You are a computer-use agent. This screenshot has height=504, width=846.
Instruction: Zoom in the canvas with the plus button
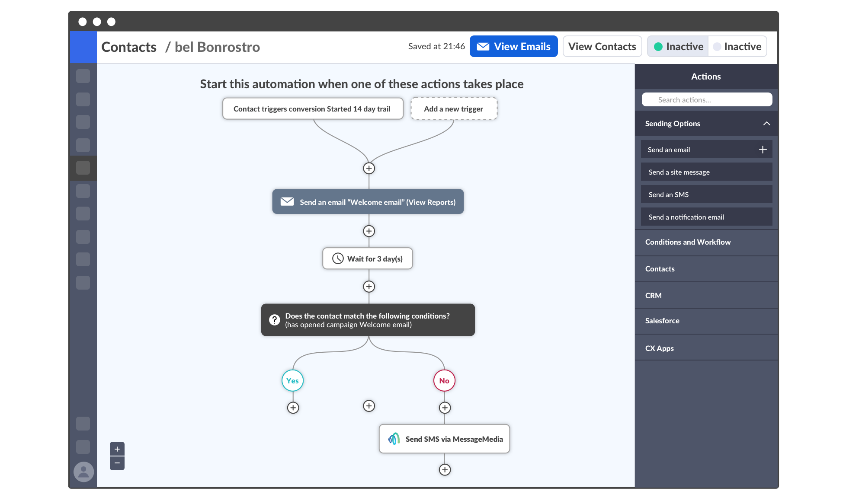pos(117,449)
